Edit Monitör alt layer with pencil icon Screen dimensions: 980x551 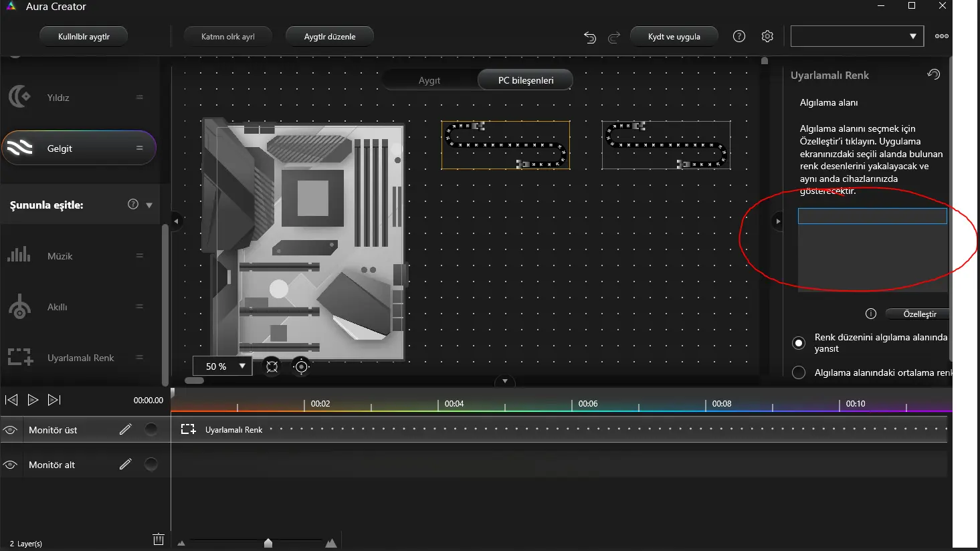tap(126, 464)
